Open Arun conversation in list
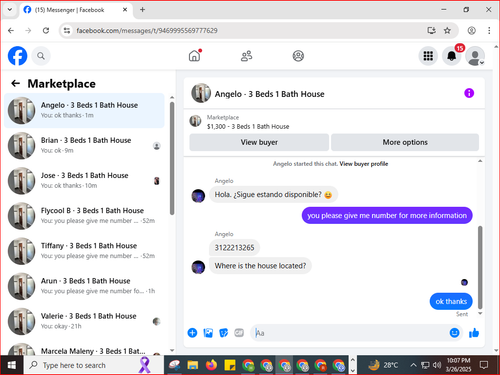The image size is (500, 375). coord(84,286)
